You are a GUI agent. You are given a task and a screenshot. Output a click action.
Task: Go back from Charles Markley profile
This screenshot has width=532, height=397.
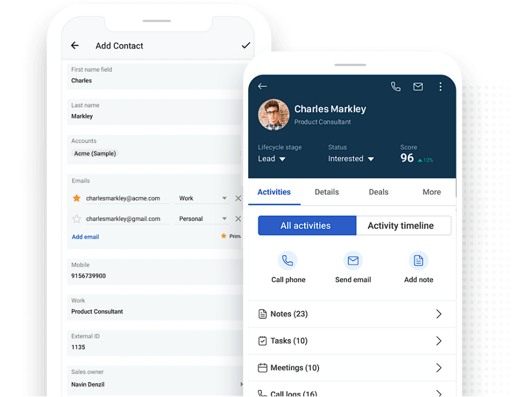point(262,86)
